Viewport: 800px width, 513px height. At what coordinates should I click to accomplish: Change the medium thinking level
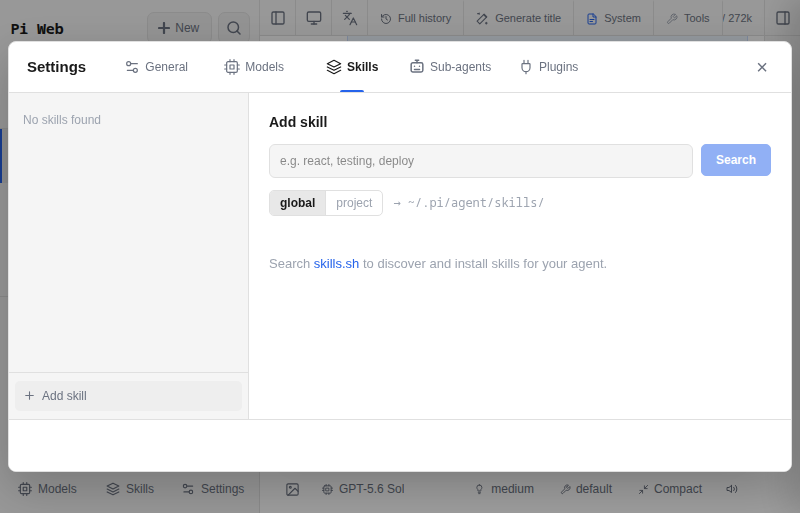[x=504, y=489]
